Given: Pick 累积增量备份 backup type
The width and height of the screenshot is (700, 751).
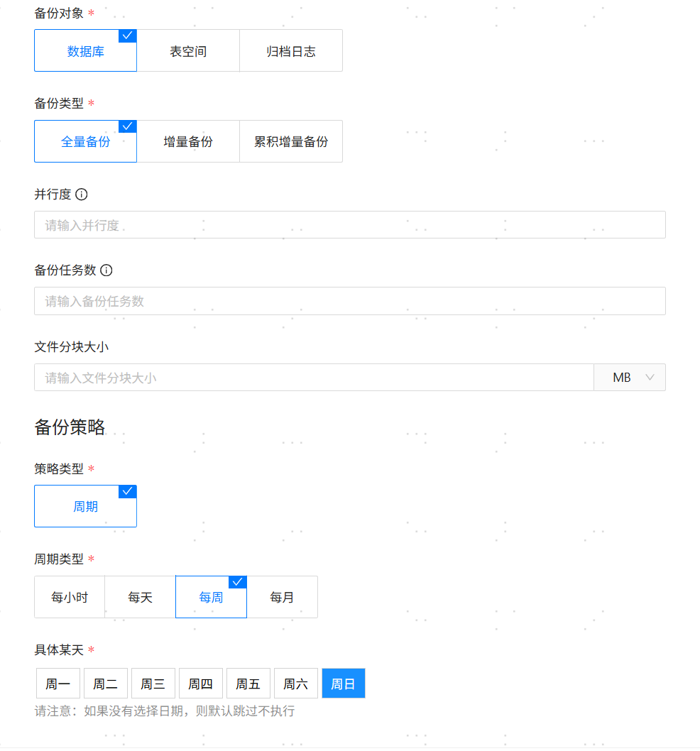Looking at the screenshot, I should pyautogui.click(x=291, y=142).
